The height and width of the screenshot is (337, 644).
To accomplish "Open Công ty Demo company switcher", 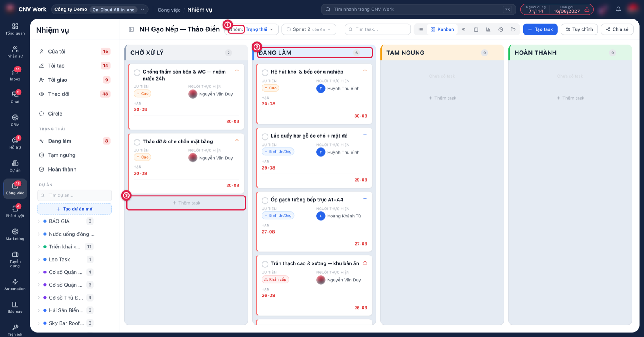I will pos(99,9).
